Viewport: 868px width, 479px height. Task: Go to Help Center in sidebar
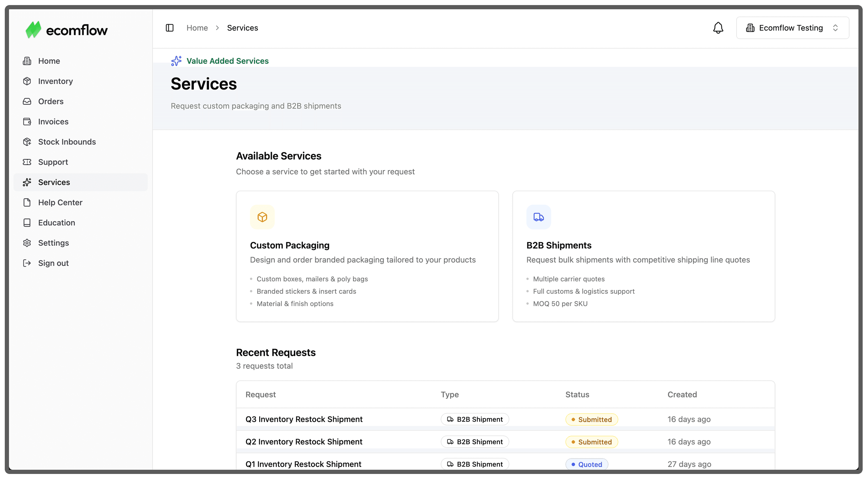tap(60, 202)
